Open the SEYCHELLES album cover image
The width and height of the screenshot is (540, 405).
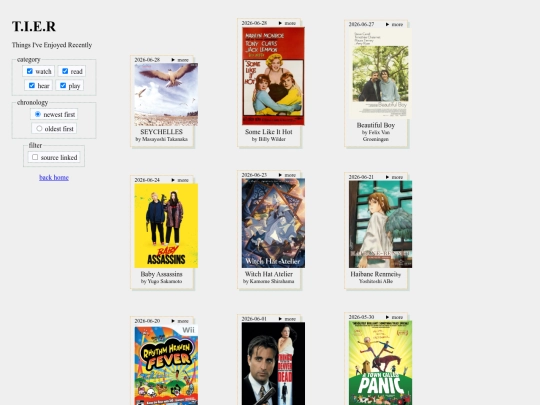[166, 94]
